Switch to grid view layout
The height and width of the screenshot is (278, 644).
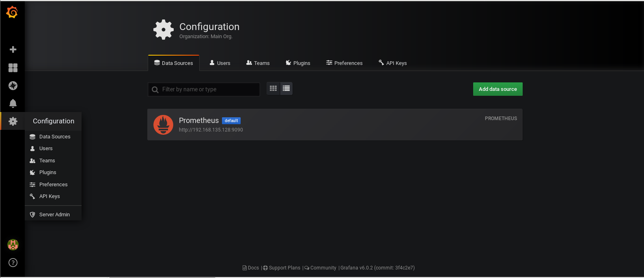coord(274,88)
